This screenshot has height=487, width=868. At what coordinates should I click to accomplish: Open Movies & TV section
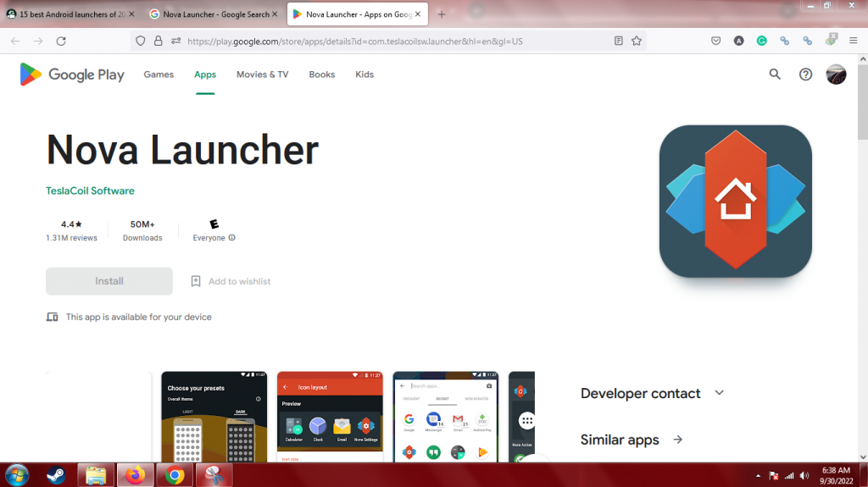click(x=263, y=75)
